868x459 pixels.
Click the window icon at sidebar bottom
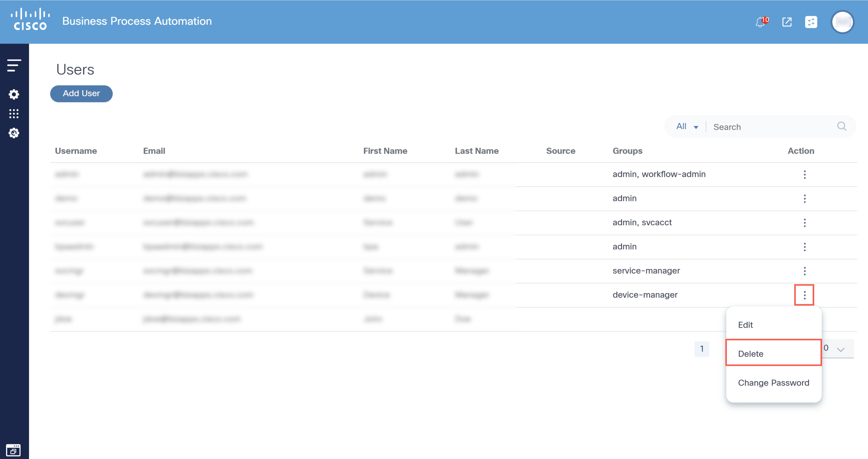14,450
